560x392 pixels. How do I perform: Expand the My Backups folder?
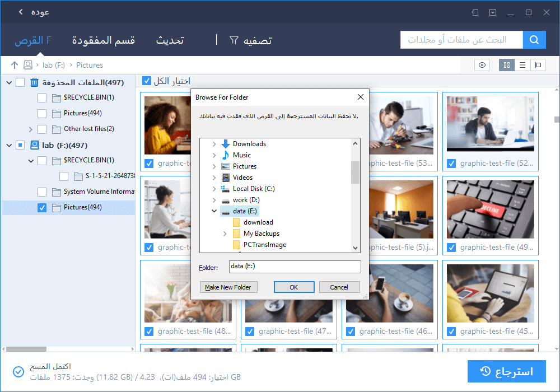coord(225,234)
